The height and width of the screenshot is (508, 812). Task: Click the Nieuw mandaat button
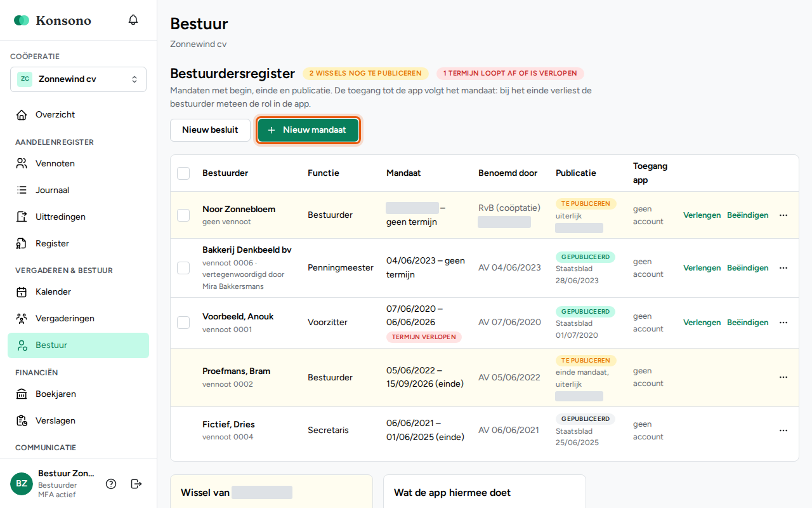click(x=308, y=130)
